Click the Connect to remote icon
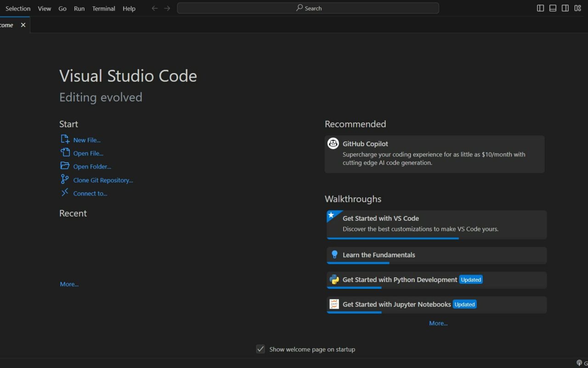 (x=65, y=193)
